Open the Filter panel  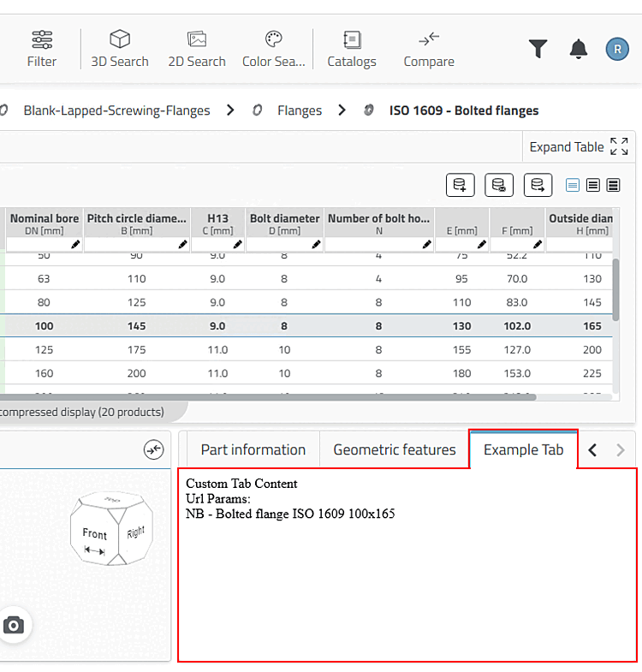(x=41, y=49)
